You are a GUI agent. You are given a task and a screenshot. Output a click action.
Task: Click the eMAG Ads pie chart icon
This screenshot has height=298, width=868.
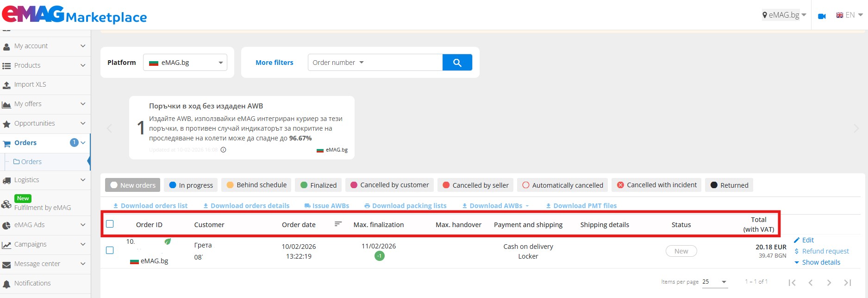(6, 225)
